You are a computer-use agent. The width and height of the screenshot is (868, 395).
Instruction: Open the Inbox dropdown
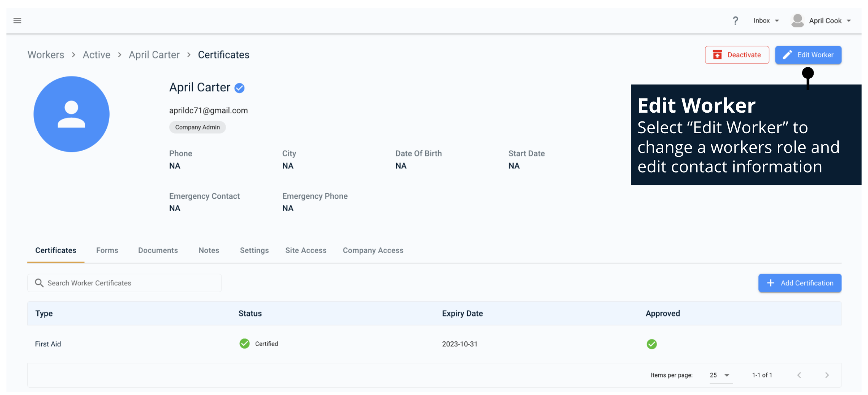coord(766,20)
